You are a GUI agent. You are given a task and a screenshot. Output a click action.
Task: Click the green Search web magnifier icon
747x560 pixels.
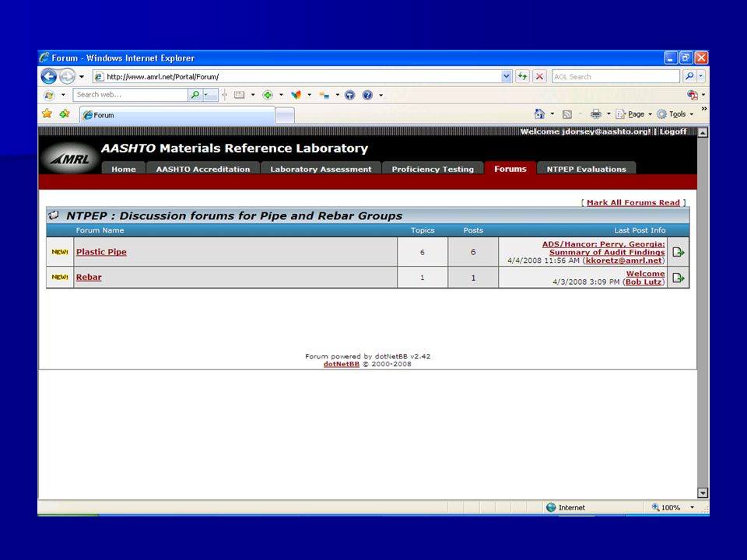pyautogui.click(x=195, y=95)
